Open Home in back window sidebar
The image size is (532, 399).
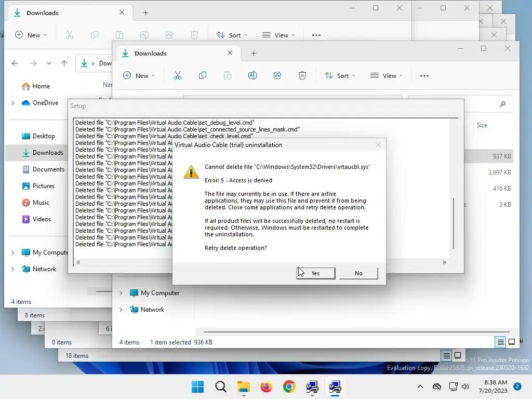(x=36, y=86)
